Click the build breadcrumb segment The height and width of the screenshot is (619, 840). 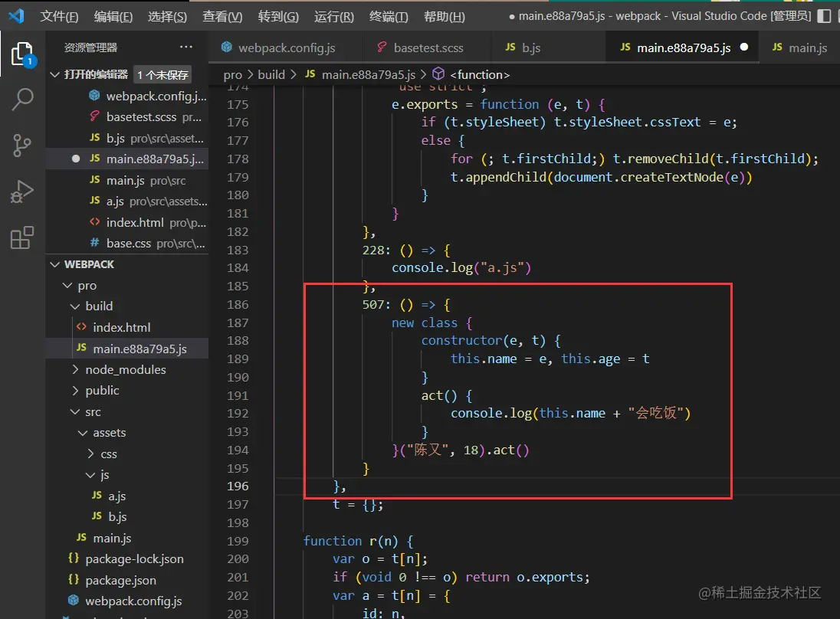[x=271, y=74]
